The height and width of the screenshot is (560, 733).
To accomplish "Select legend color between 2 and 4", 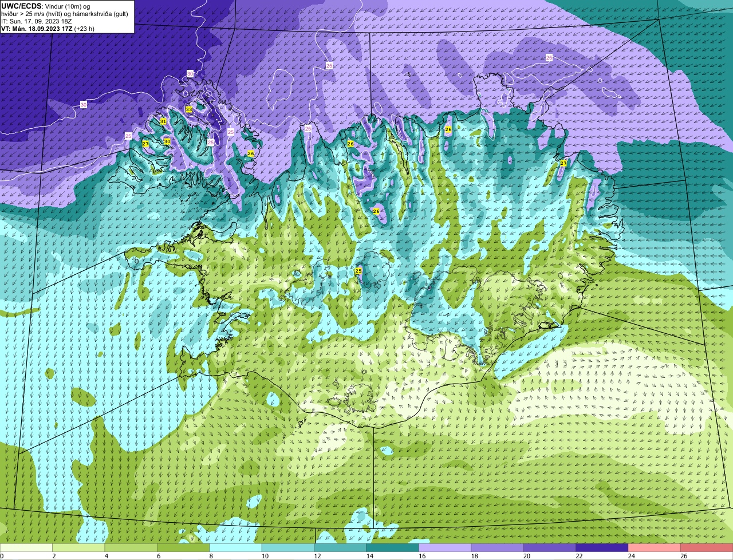I will tap(78, 547).
